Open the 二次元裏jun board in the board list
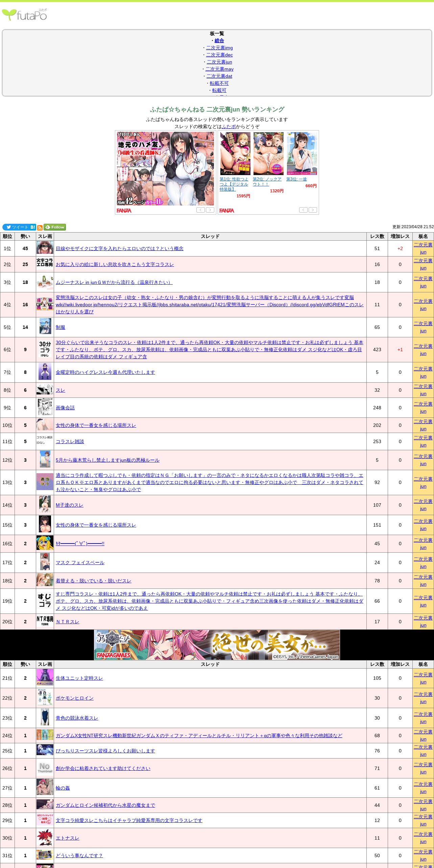 [x=219, y=62]
